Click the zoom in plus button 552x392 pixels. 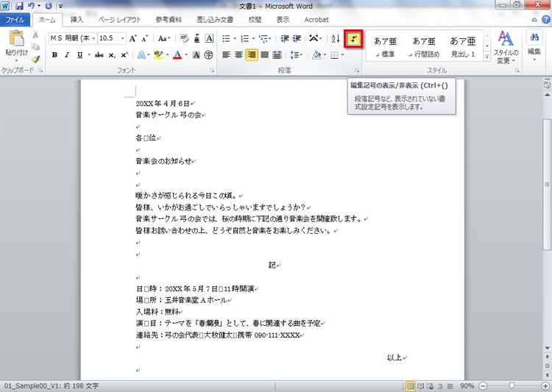[x=545, y=386]
